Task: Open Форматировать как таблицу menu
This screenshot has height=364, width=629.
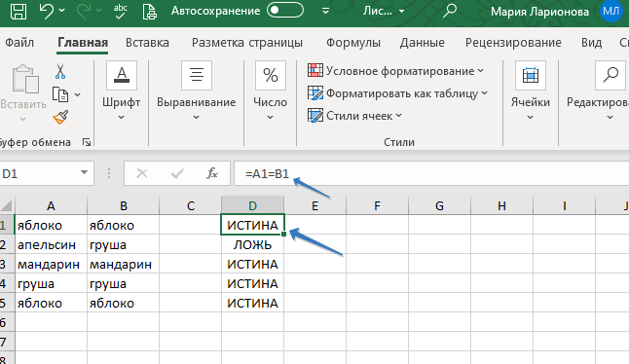Action: (x=397, y=93)
